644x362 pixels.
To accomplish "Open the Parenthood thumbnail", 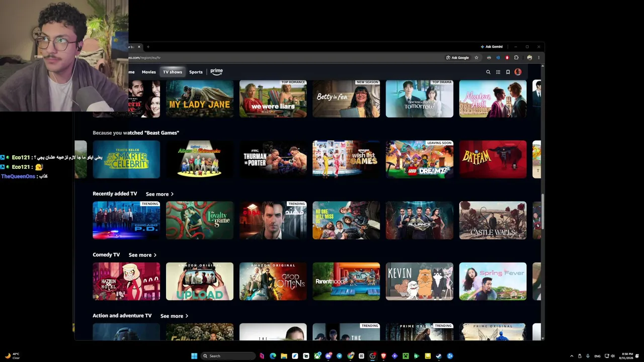I will click(x=346, y=281).
